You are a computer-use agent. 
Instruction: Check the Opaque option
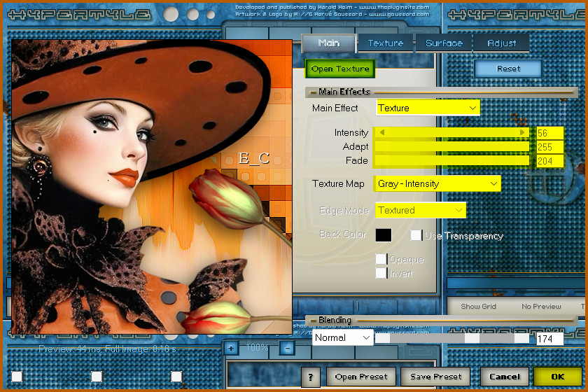(381, 259)
